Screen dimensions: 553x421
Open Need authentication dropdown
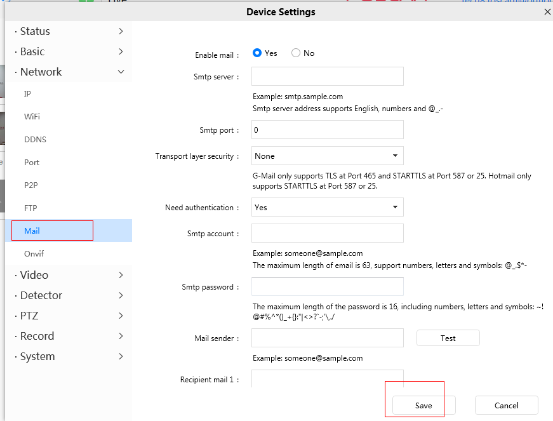(327, 207)
